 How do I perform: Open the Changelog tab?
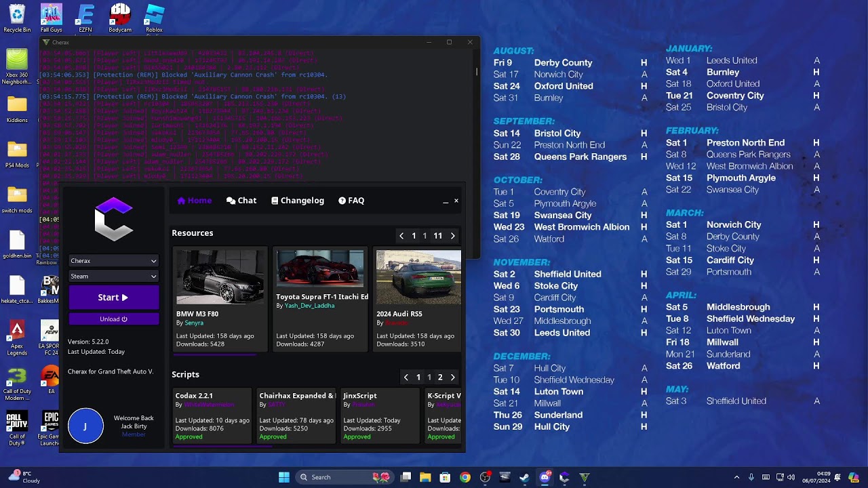pyautogui.click(x=298, y=201)
